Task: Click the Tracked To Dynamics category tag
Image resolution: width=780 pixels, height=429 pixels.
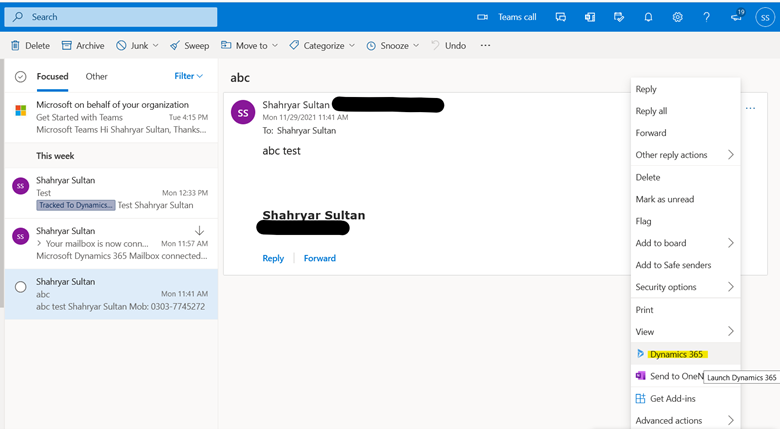Action: tap(76, 205)
